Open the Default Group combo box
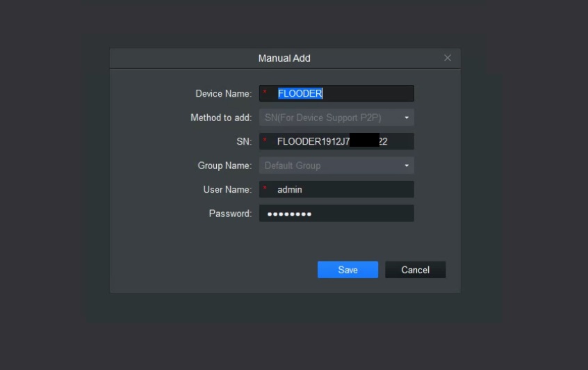588x370 pixels. 336,166
